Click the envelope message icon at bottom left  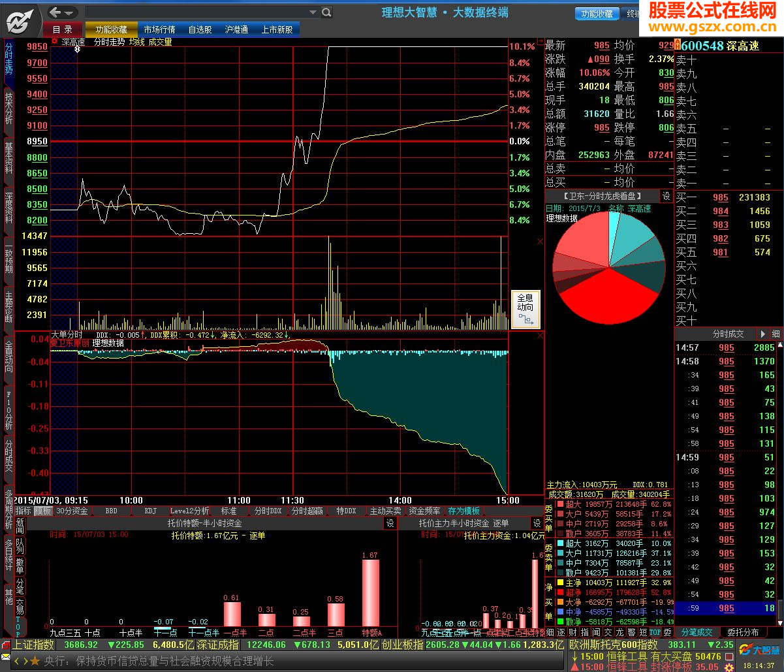point(5,657)
